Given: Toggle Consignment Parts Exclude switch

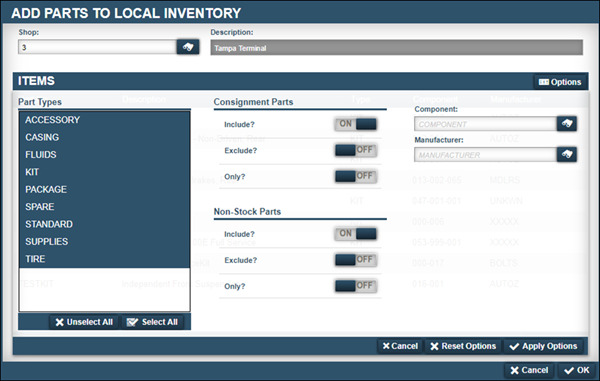Looking at the screenshot, I should pos(356,150).
